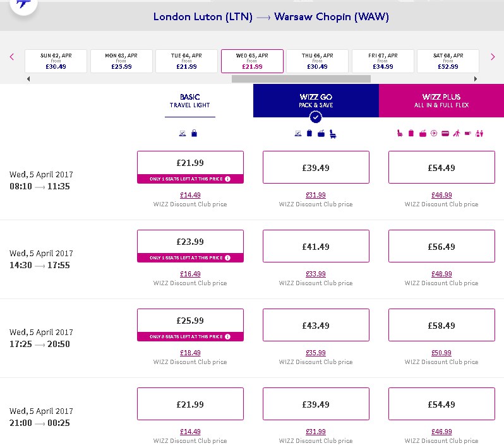Show later dates with the right pink chevron

493,57
